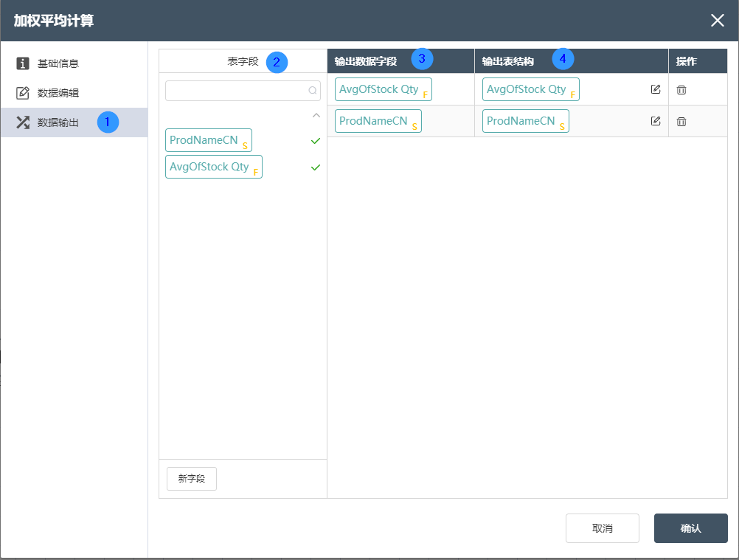
Task: Click 确认 to confirm
Action: click(x=691, y=528)
